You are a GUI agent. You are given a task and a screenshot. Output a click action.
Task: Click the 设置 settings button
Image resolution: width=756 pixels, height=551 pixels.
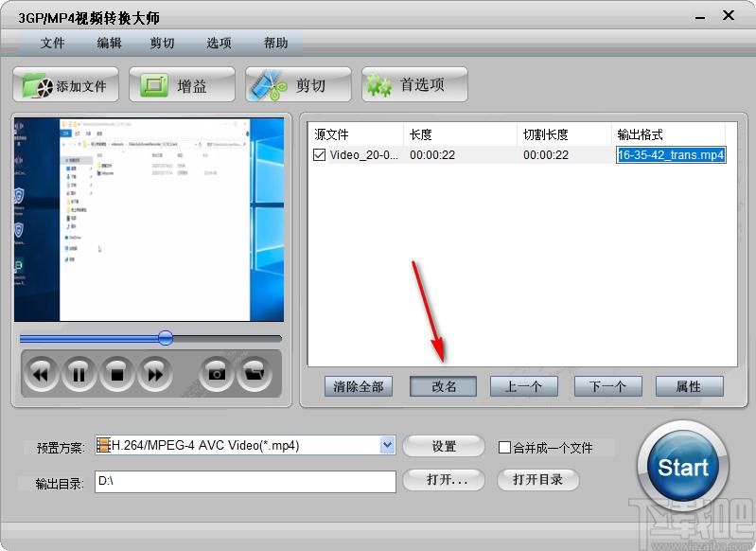pos(444,446)
